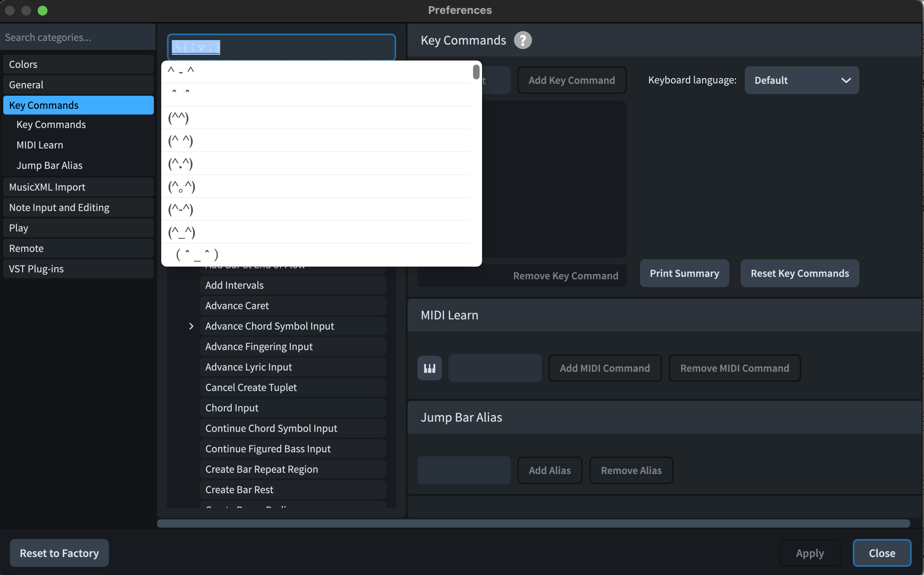Go to the Jump Bar Alias subsection
Viewport: 924px width, 575px height.
49,165
